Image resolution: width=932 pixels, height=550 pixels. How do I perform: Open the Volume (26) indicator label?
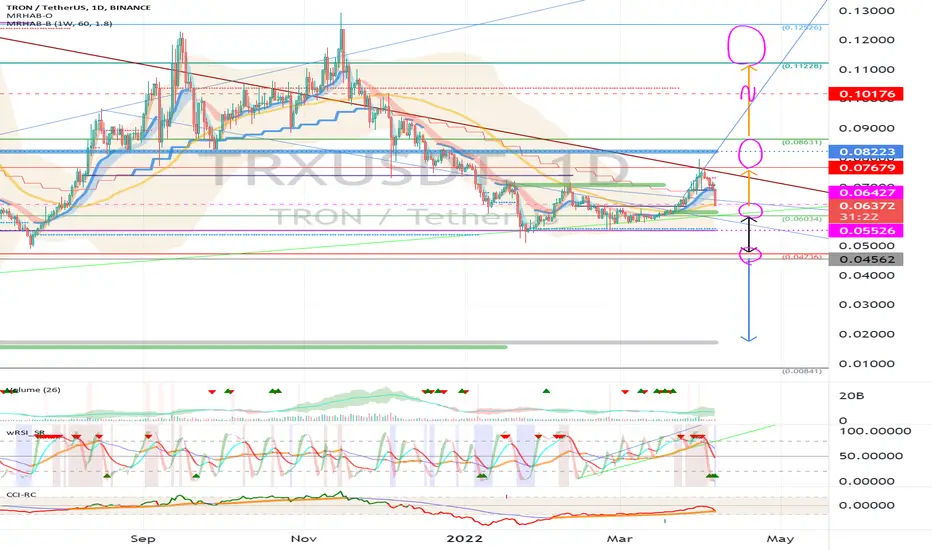coord(32,390)
